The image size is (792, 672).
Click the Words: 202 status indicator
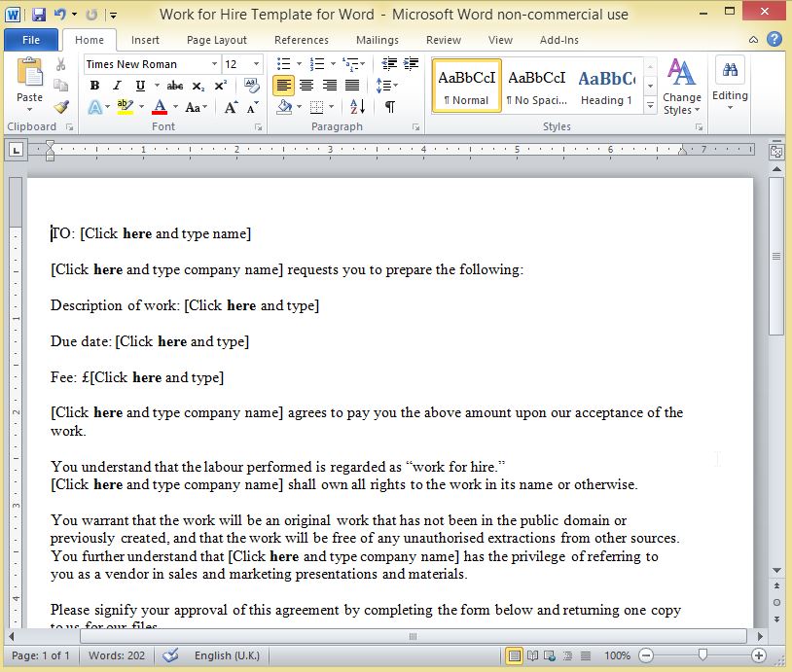[117, 655]
